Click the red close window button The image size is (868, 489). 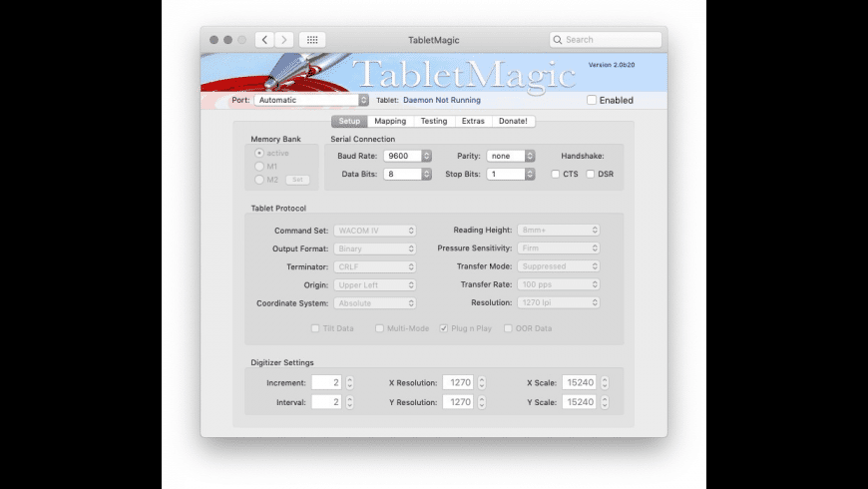[x=215, y=40]
